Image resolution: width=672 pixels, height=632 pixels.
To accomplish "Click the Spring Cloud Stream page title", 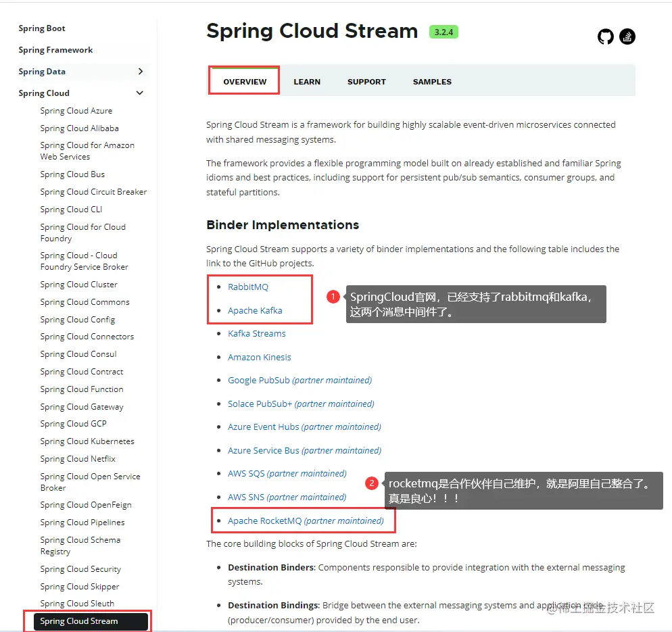I will tap(312, 31).
